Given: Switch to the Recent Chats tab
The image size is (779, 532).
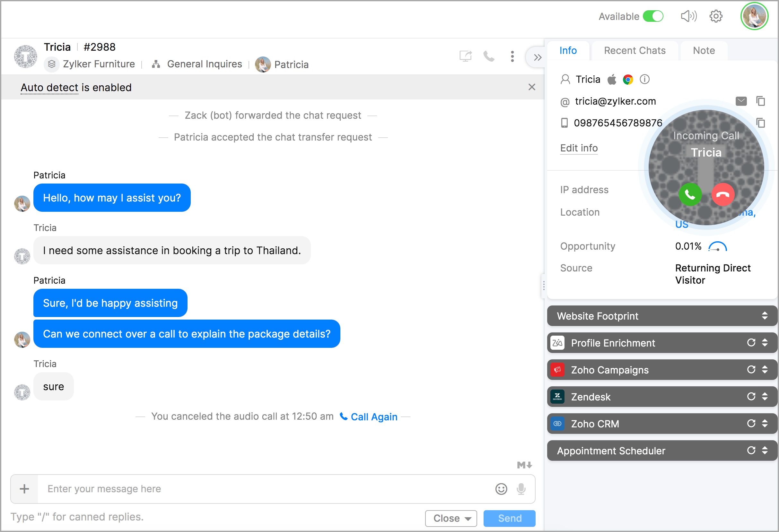Looking at the screenshot, I should pos(635,51).
